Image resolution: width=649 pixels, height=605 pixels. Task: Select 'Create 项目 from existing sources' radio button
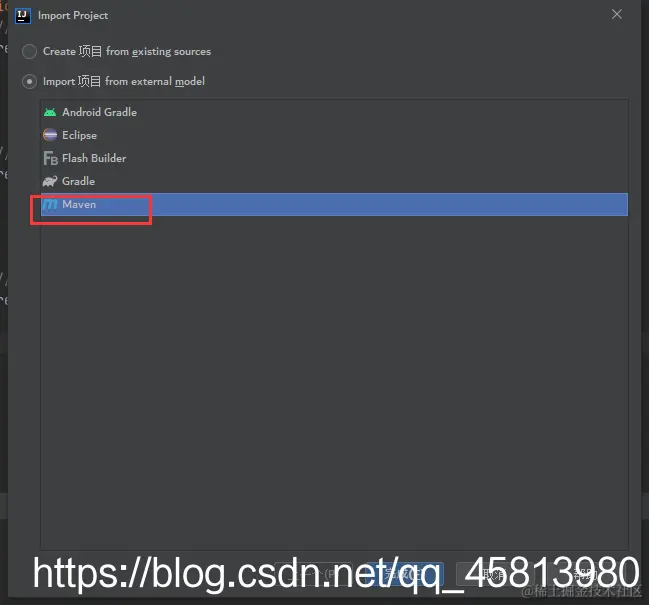pyautogui.click(x=29, y=51)
